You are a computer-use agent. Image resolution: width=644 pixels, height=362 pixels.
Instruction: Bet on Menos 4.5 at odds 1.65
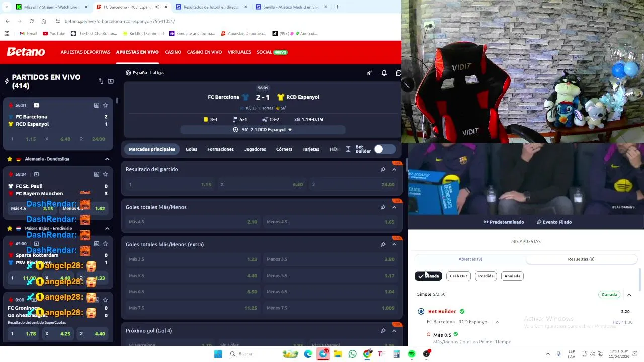coord(331,222)
